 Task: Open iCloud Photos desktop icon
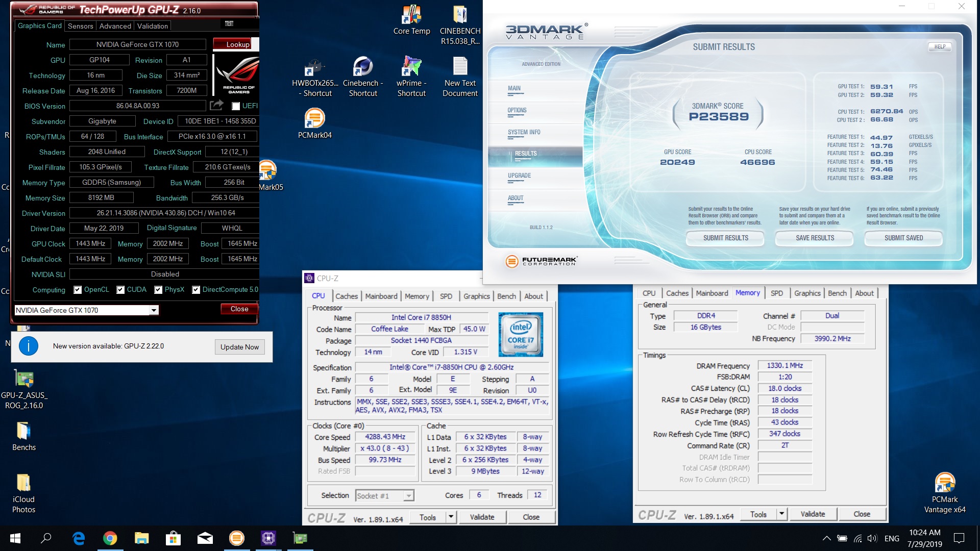[24, 494]
